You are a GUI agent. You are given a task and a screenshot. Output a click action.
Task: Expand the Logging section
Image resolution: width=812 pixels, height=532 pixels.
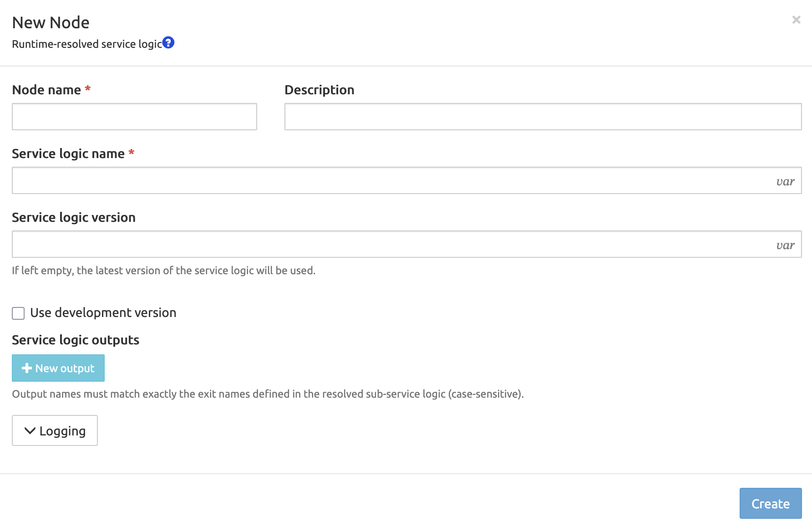[55, 430]
